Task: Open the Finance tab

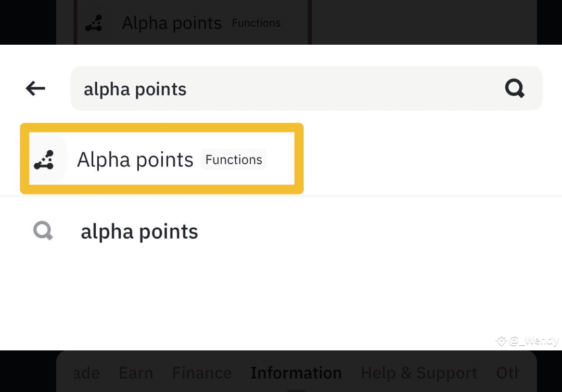Action: tap(202, 373)
